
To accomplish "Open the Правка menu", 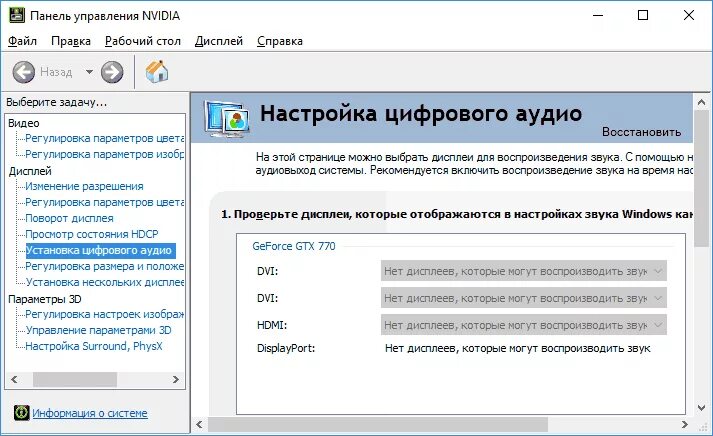I will click(71, 41).
